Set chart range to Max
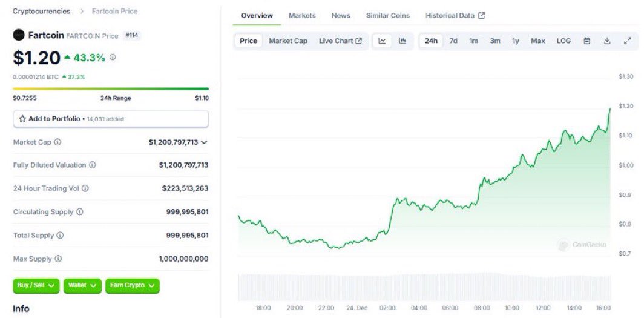Viewport: 644px width, 318px height. [x=537, y=41]
